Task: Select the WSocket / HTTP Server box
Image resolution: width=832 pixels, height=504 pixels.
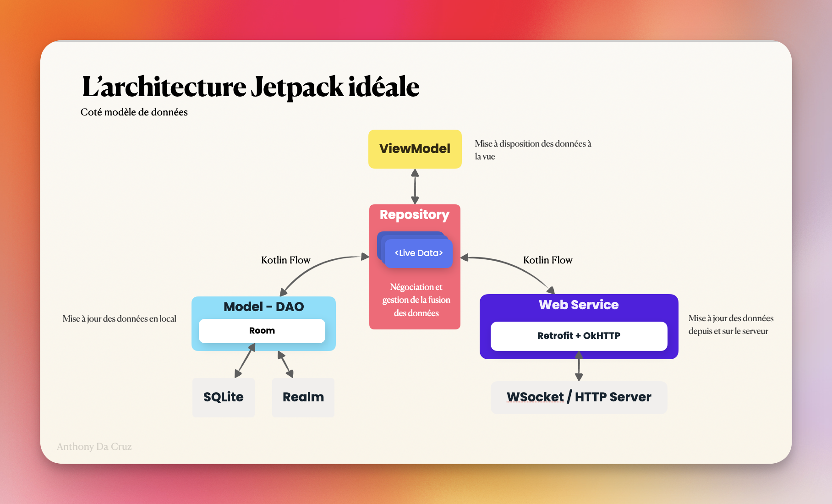Action: click(578, 397)
